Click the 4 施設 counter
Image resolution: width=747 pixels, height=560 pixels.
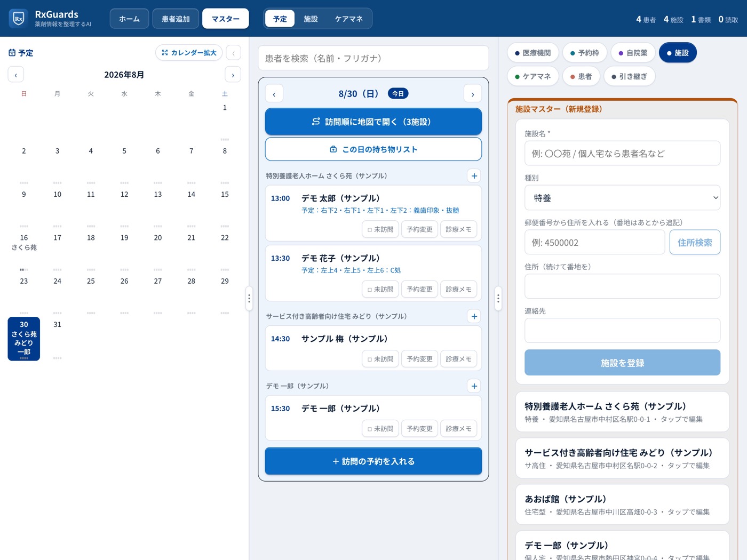pos(673,19)
